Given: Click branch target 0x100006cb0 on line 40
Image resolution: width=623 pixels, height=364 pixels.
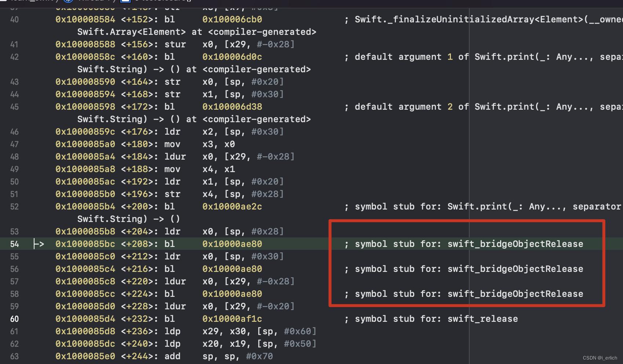Looking at the screenshot, I should [232, 19].
